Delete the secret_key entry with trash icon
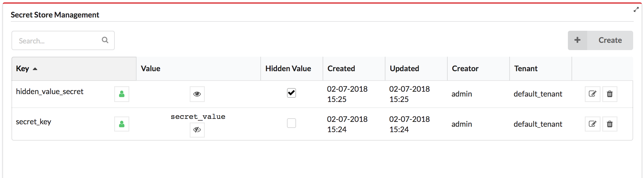The height and width of the screenshot is (178, 644). coord(610,124)
